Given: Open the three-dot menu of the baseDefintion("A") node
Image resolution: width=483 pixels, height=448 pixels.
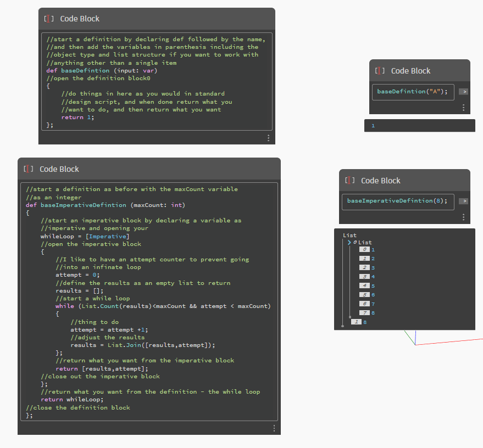Looking at the screenshot, I should tap(464, 108).
